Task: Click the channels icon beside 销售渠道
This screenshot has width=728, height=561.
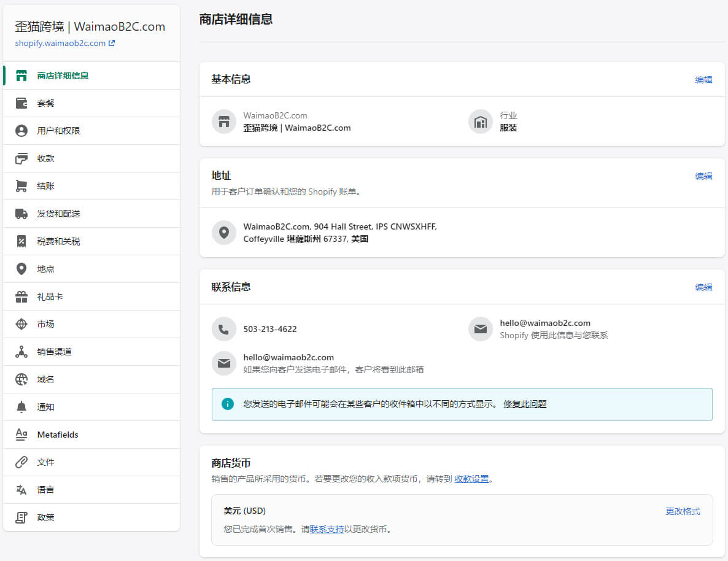Action: (21, 352)
